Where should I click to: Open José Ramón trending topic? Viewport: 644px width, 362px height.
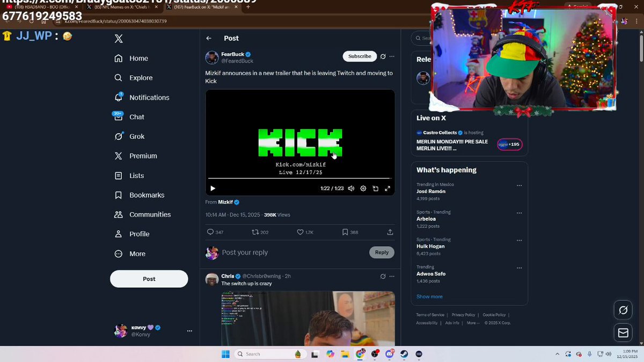pyautogui.click(x=431, y=191)
